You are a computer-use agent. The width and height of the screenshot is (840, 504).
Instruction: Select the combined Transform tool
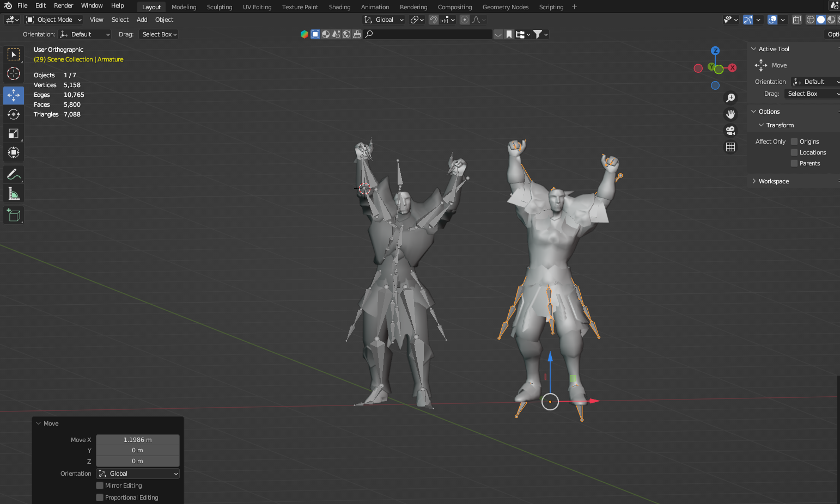point(14,152)
